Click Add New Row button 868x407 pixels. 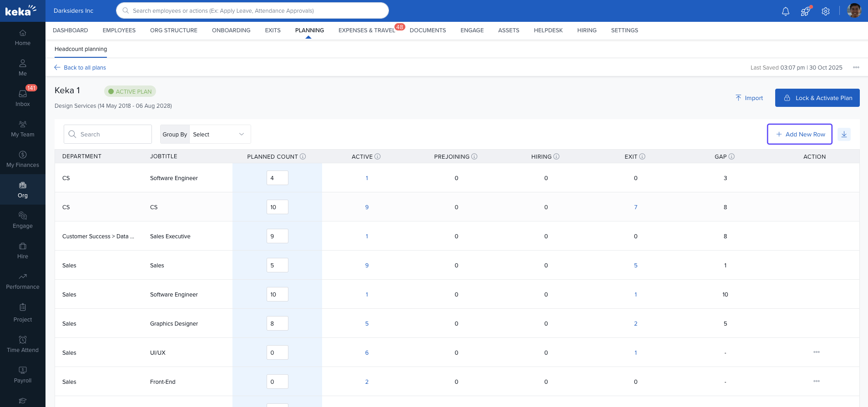[800, 134]
